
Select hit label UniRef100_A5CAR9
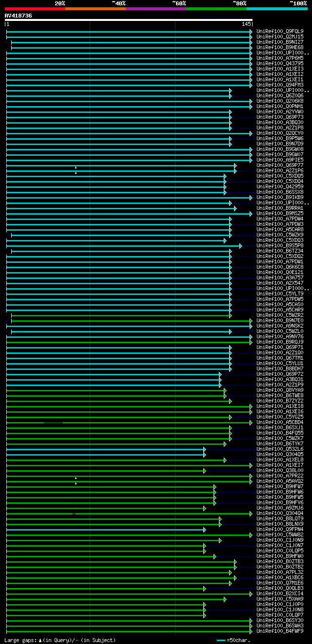[280, 310]
